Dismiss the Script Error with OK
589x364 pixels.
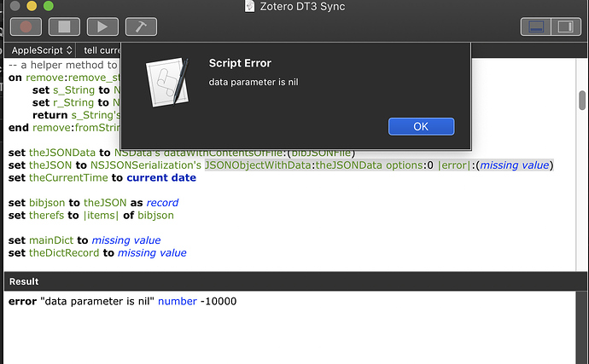(x=421, y=126)
